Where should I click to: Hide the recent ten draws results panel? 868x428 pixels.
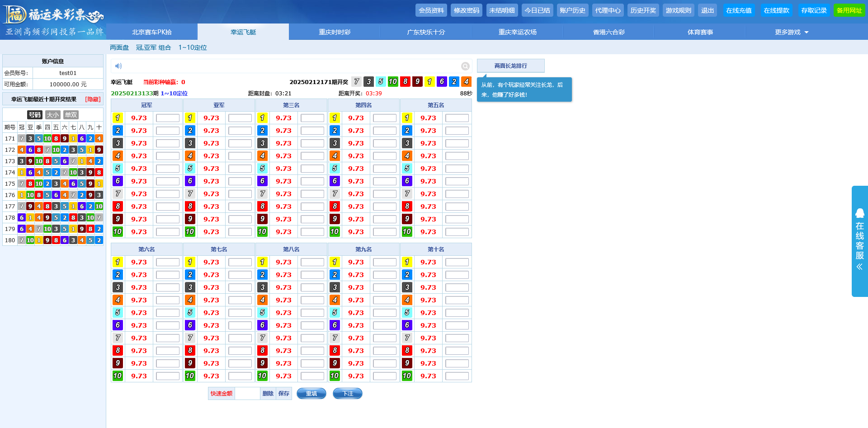93,99
